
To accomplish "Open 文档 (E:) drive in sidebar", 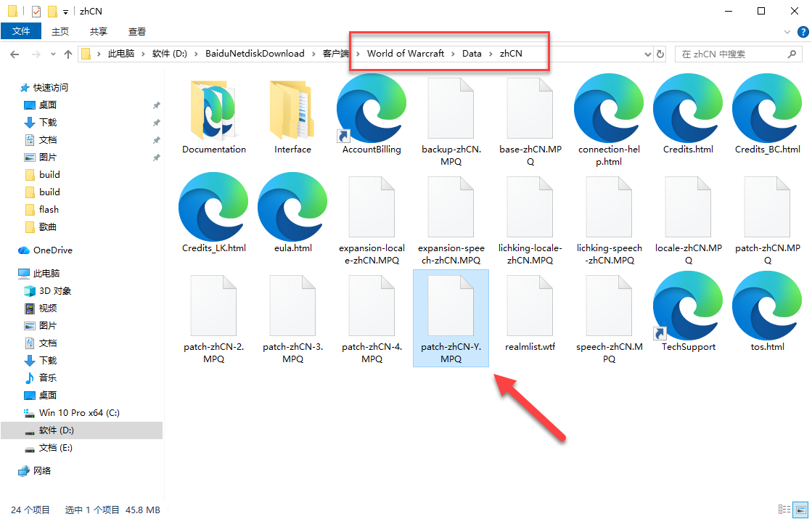I will tap(55, 448).
